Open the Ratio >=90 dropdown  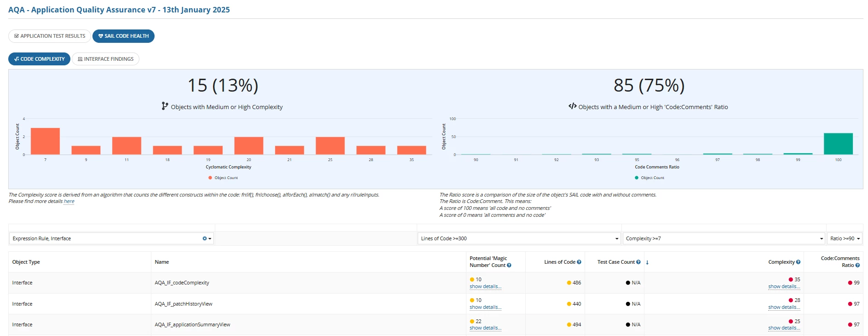click(x=845, y=238)
